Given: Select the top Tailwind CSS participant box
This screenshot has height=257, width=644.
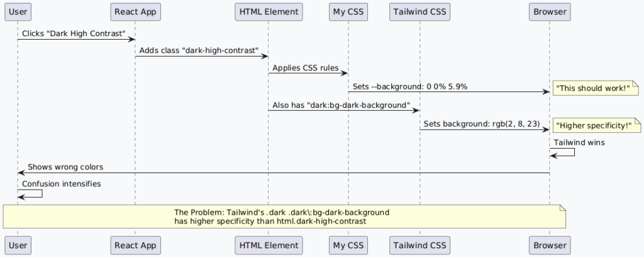Looking at the screenshot, I should point(419,11).
